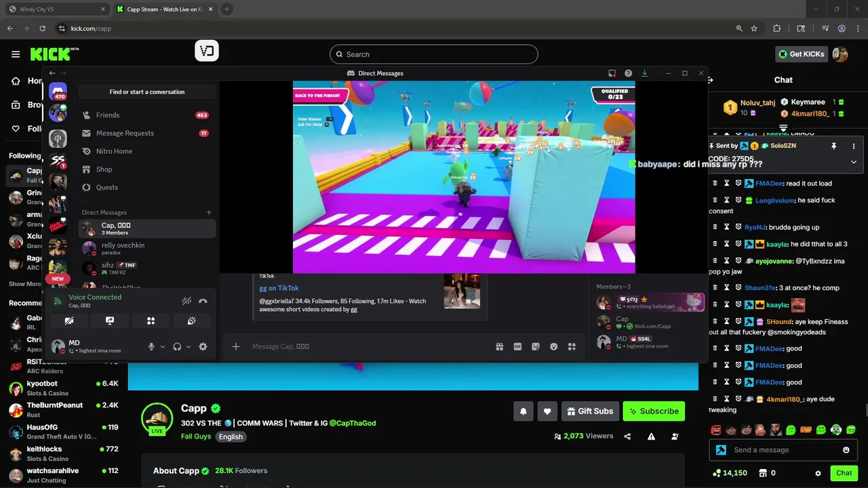This screenshot has height=488, width=868.
Task: Open the GIF picker in Discord
Action: coord(517,346)
